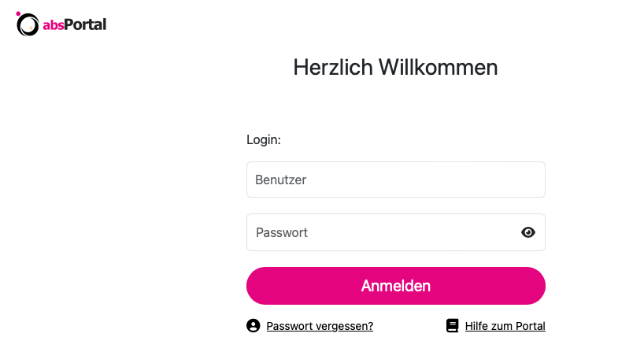Click the word 'Herzlich' in the title
The image size is (644, 363).
point(333,68)
